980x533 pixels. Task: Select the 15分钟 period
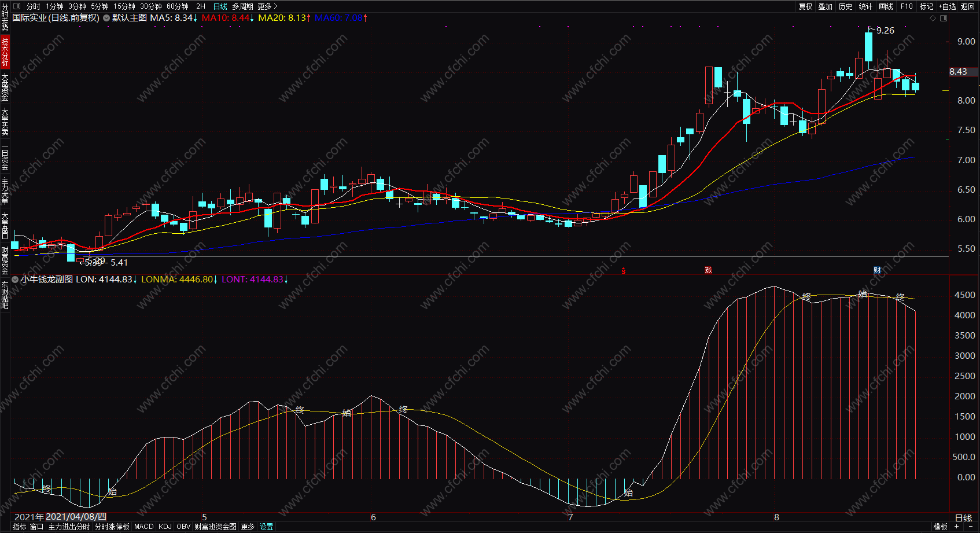pos(124,6)
